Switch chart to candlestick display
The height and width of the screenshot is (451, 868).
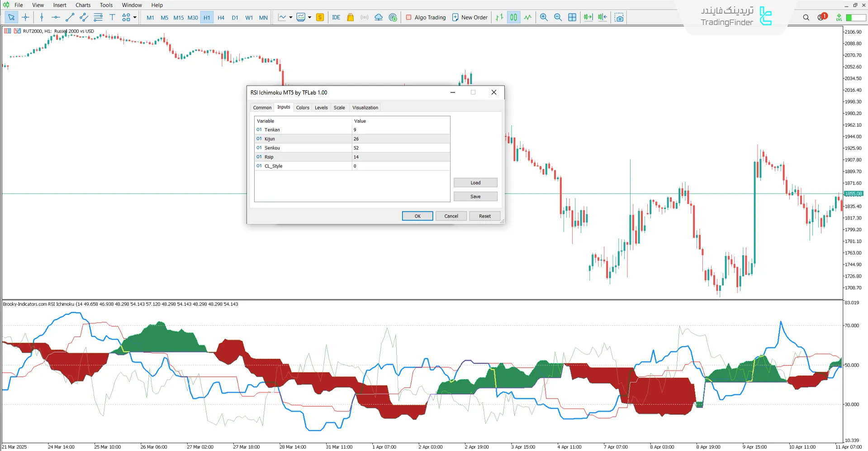(x=513, y=17)
